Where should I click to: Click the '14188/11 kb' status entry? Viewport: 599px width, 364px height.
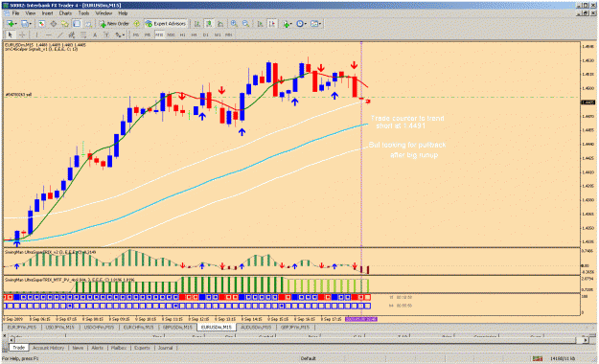pyautogui.click(x=563, y=358)
